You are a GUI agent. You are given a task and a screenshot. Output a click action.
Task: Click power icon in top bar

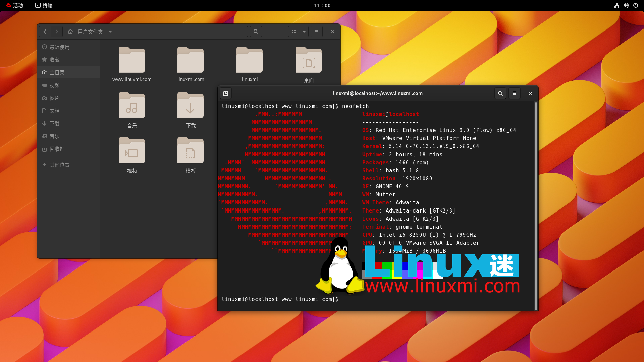pyautogui.click(x=635, y=5)
